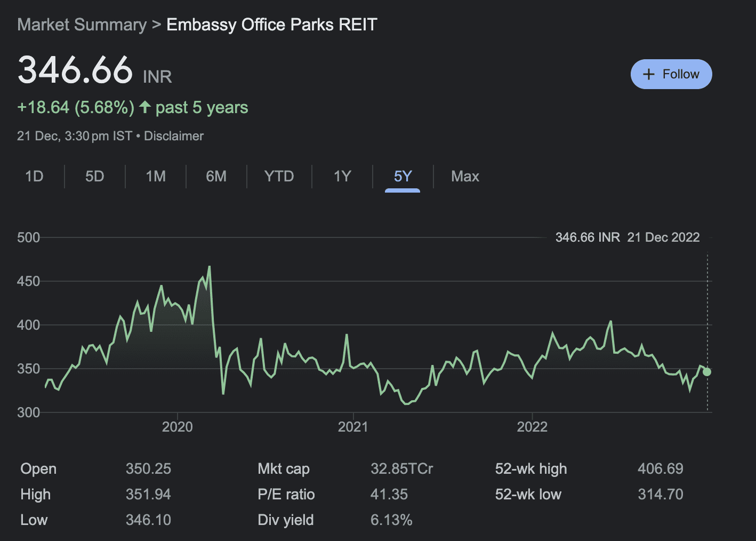Click the chart tooltip 346.66 INR 21 Dec 2022

click(628, 237)
